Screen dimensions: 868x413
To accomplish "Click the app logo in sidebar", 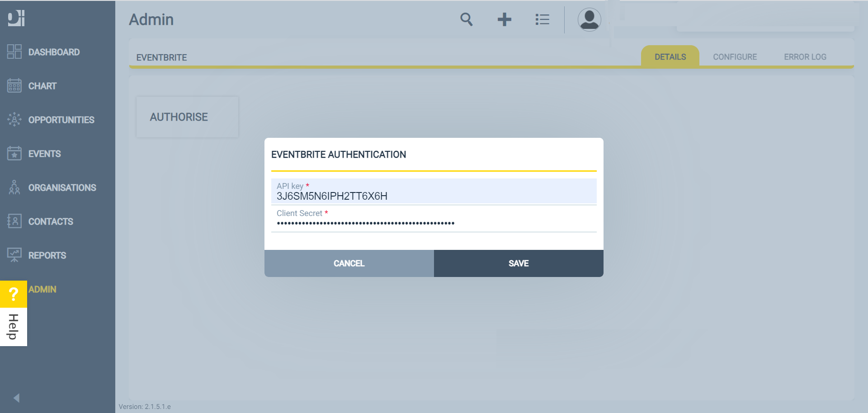I will [16, 18].
